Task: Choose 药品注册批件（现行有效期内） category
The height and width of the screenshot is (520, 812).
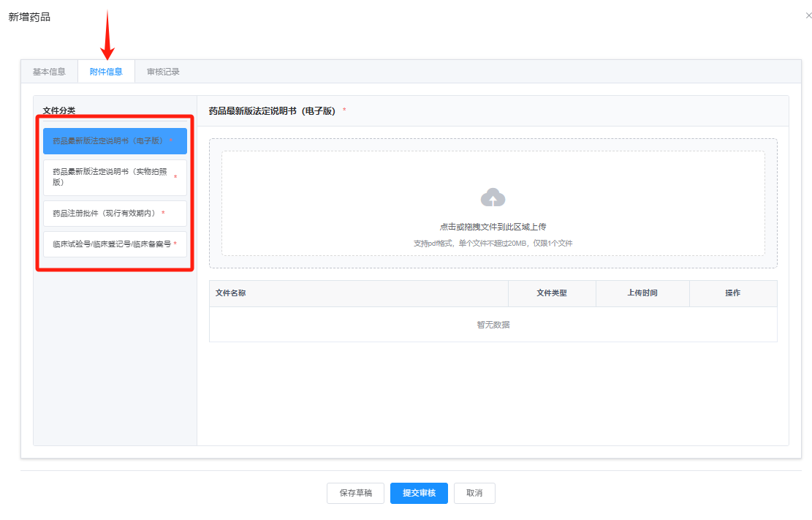Action: [115, 214]
